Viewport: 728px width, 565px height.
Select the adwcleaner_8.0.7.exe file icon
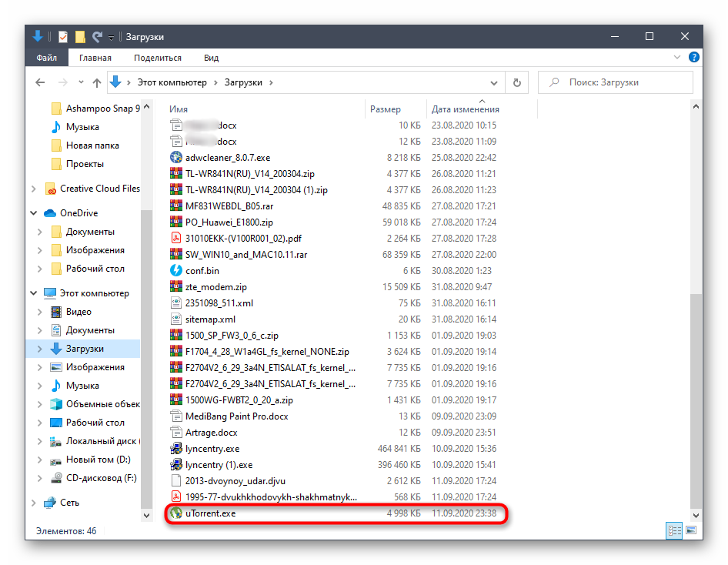176,157
